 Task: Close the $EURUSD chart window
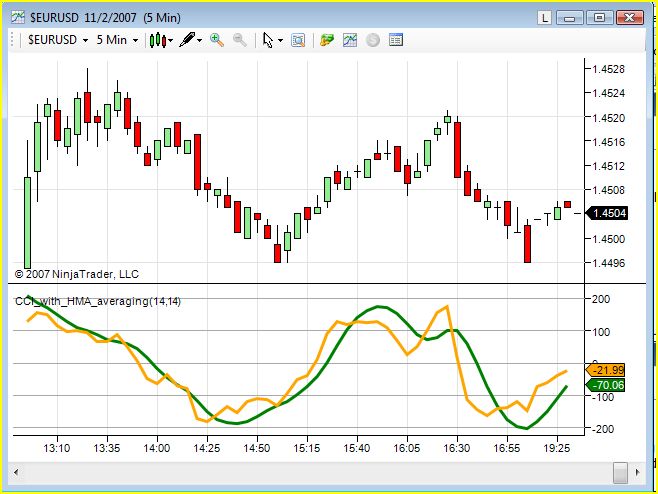pyautogui.click(x=629, y=18)
